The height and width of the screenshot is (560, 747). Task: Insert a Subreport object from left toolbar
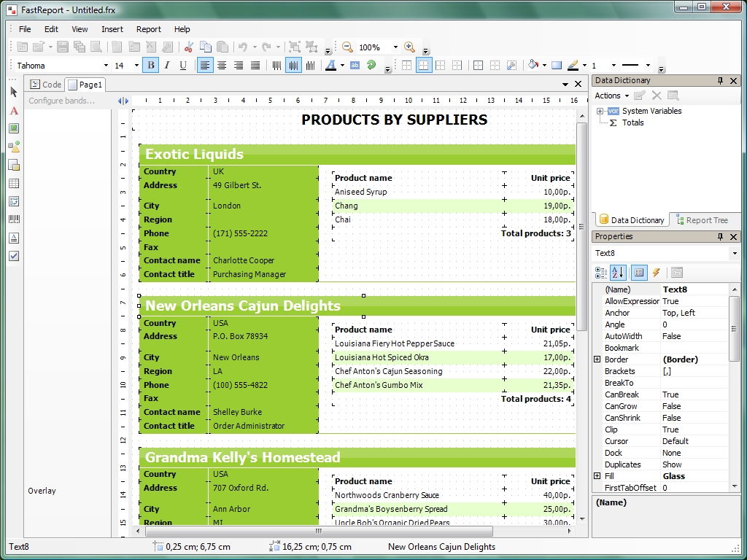(x=14, y=166)
